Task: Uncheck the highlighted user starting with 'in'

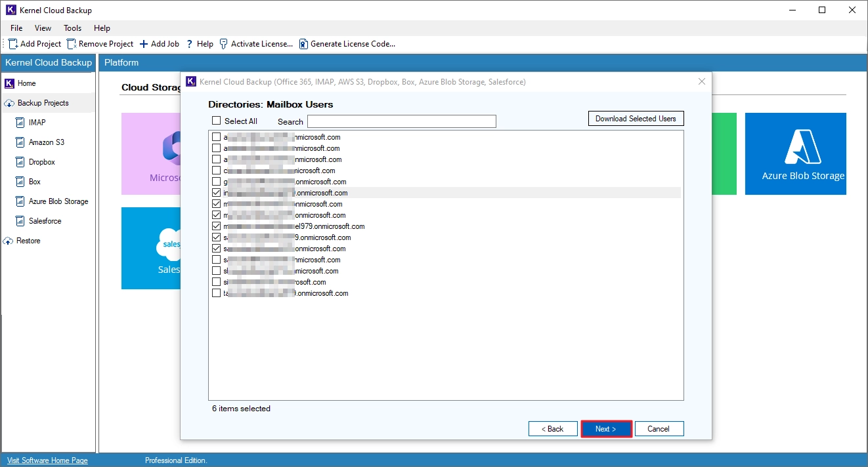Action: 216,193
